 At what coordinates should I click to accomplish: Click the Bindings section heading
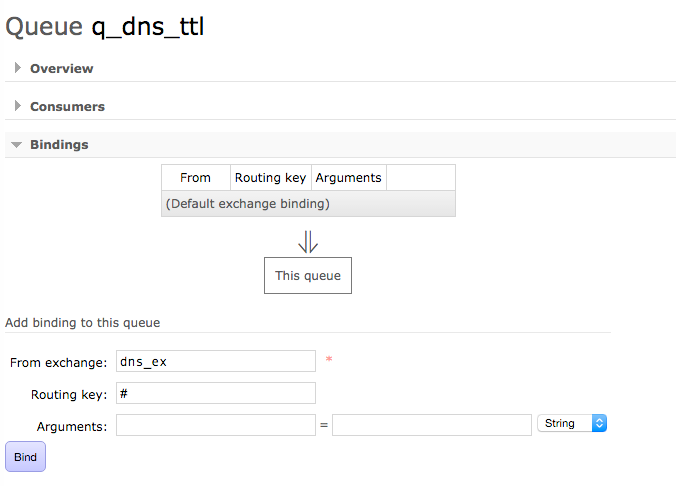tap(59, 144)
